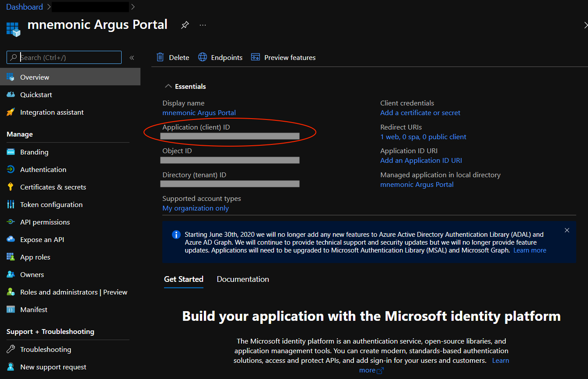Viewport: 588px width, 379px height.
Task: Click the chevron at the top right edge
Action: pos(585,25)
